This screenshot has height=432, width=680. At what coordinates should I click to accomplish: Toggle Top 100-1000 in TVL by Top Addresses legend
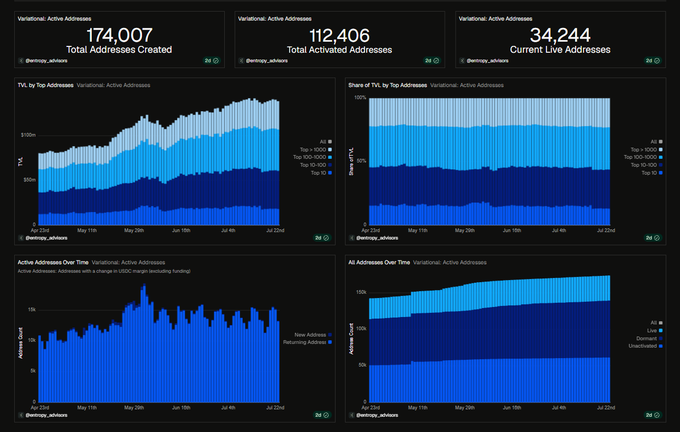pyautogui.click(x=313, y=157)
